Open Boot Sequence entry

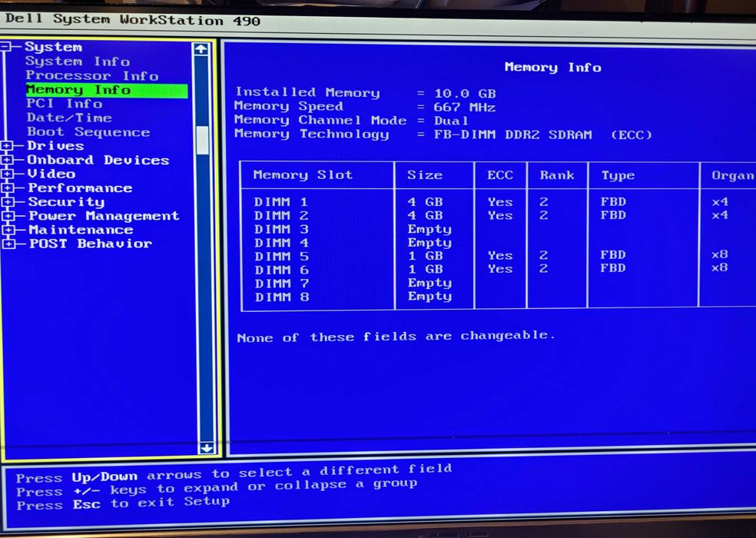(x=88, y=131)
